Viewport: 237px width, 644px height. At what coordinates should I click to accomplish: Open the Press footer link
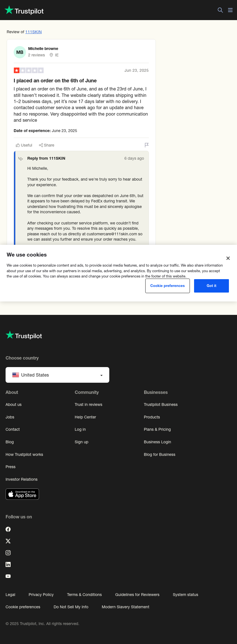coord(11,467)
